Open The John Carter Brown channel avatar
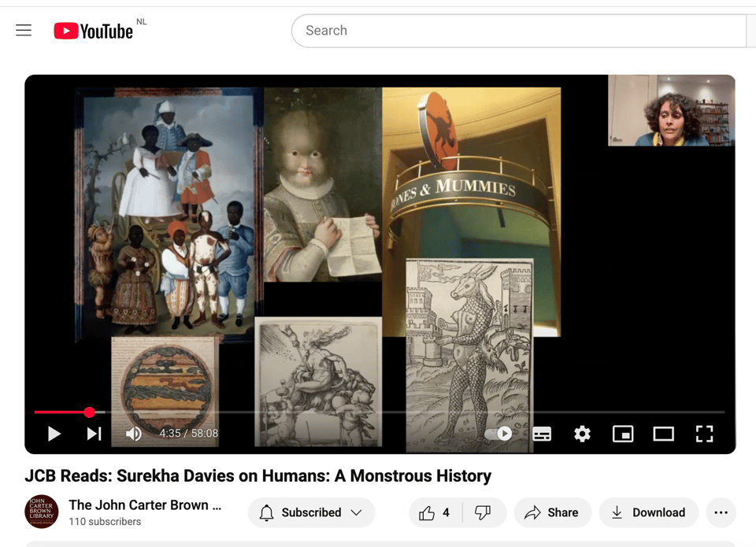The width and height of the screenshot is (756, 547). (41, 512)
